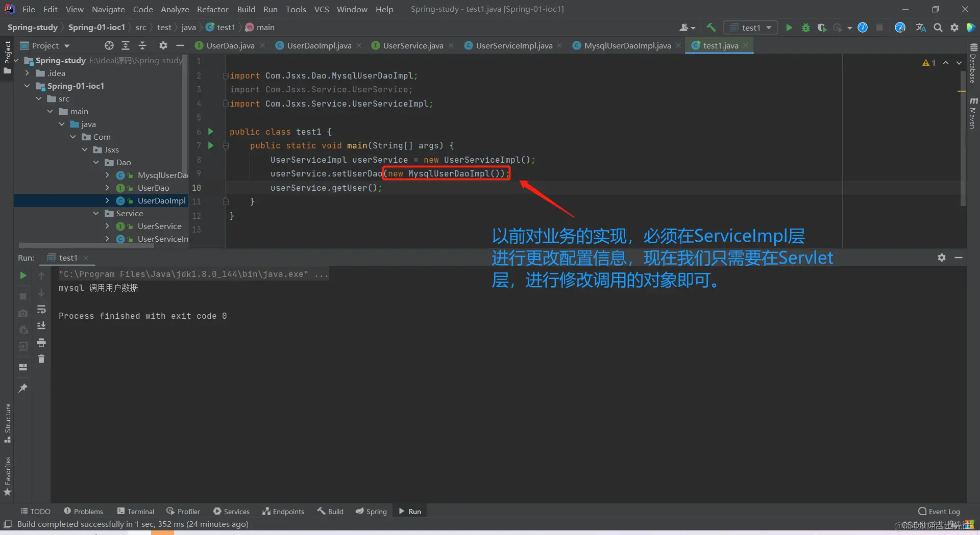This screenshot has width=980, height=535.
Task: Toggle the Project tool window stripe button
Action: 8,57
